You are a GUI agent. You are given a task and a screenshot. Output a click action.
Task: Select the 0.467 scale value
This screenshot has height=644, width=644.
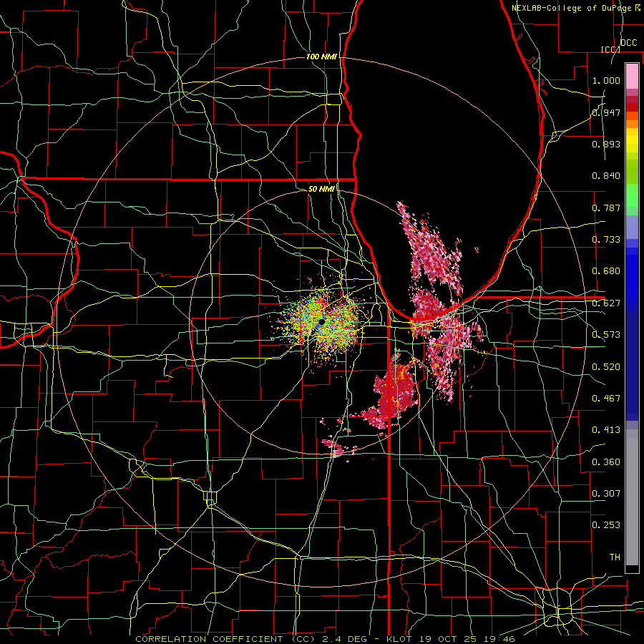coord(606,398)
